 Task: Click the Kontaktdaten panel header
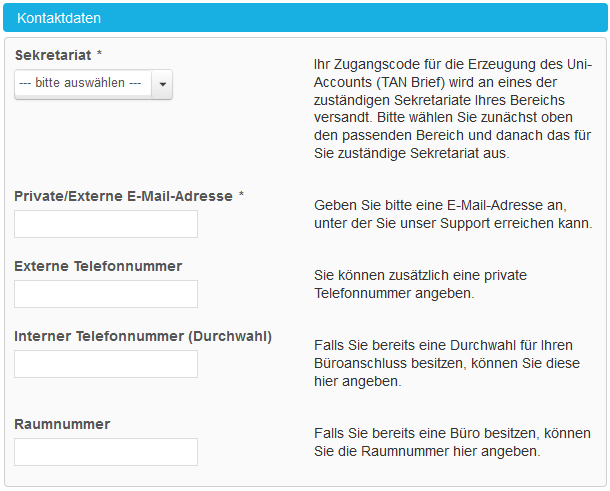pyautogui.click(x=304, y=18)
